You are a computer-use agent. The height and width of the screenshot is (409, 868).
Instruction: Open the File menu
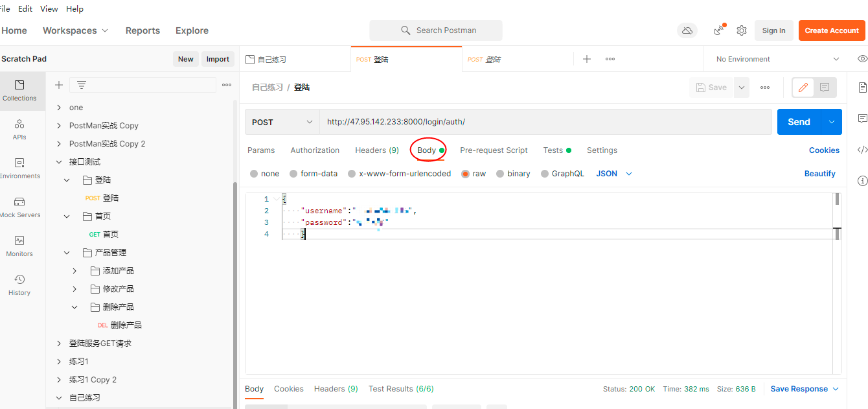pyautogui.click(x=5, y=9)
